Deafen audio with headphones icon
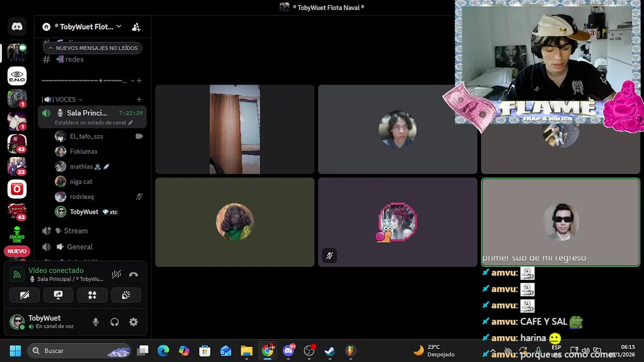 (115, 322)
